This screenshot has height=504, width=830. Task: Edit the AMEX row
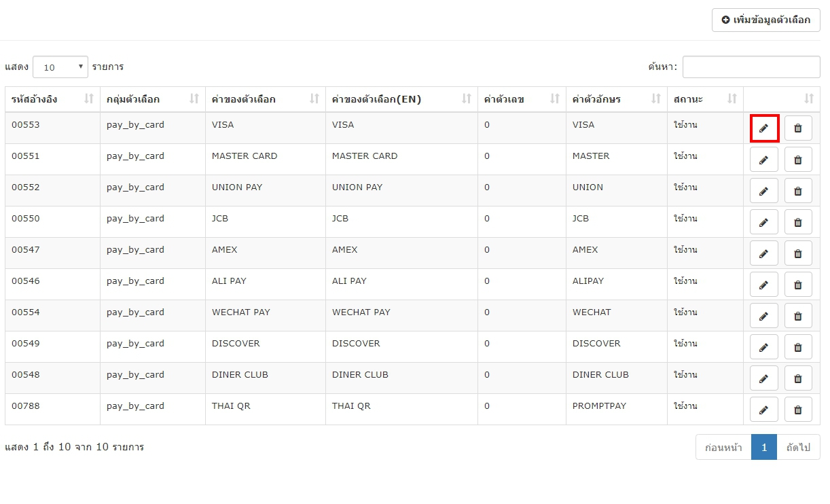point(764,253)
